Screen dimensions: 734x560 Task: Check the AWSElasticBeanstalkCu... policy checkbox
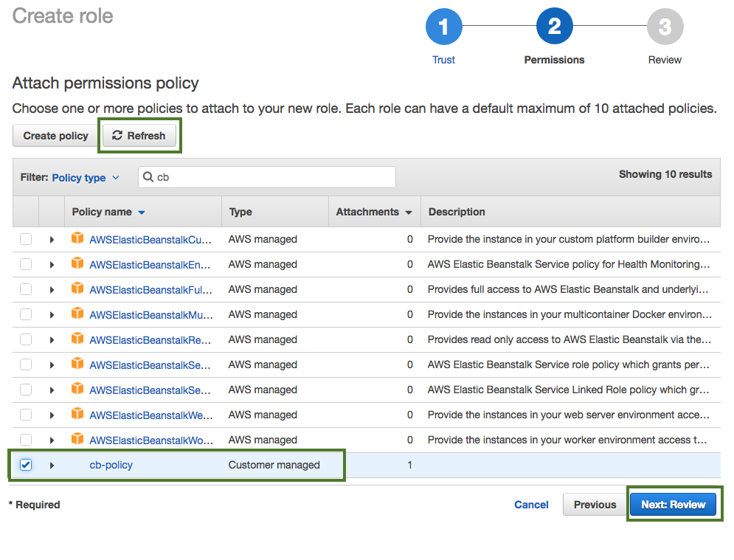(26, 239)
